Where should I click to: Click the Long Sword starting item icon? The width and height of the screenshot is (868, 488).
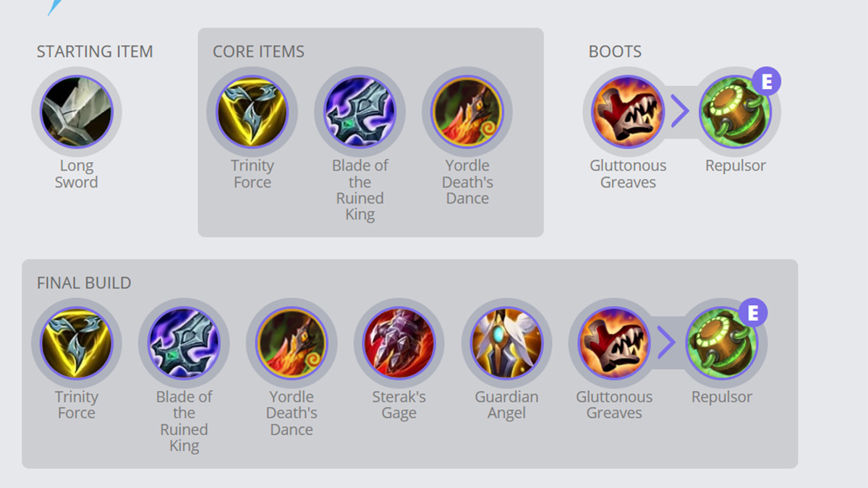(76, 112)
